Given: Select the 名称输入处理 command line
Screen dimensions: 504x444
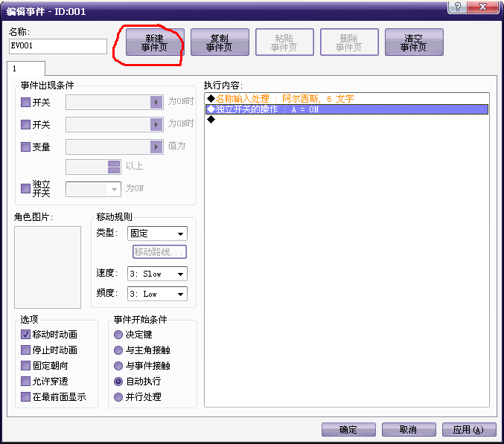Looking at the screenshot, I should tap(347, 99).
